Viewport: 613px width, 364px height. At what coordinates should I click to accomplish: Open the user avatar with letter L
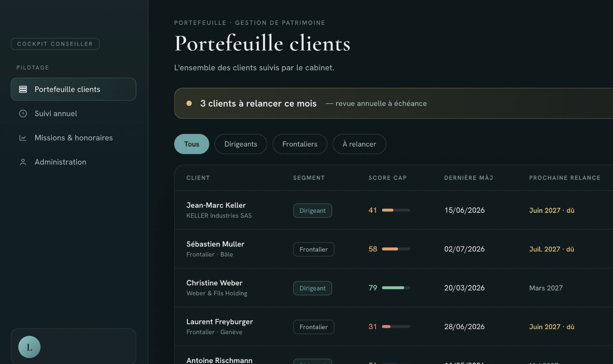[x=29, y=347]
